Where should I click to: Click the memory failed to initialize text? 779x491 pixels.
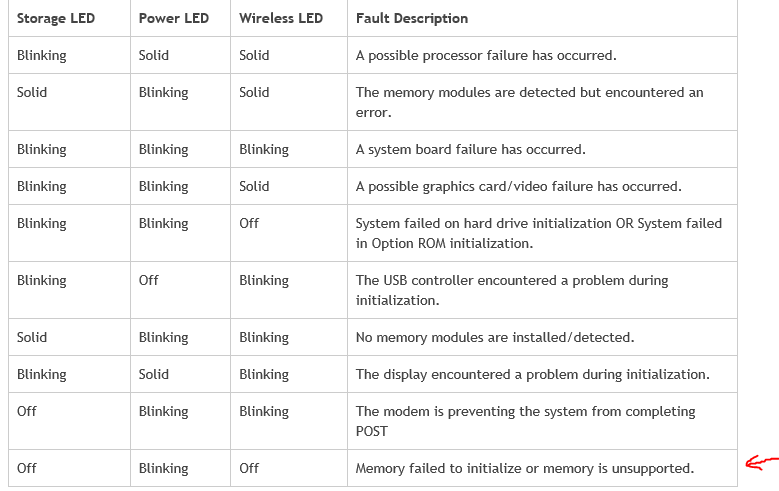[524, 468]
